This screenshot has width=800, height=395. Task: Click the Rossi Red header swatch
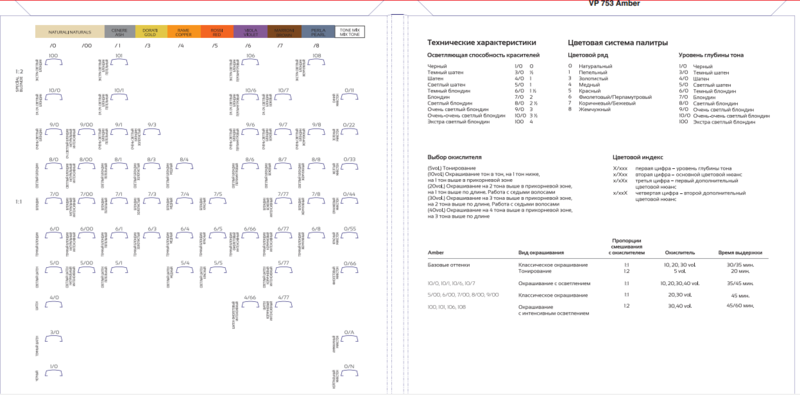217,32
